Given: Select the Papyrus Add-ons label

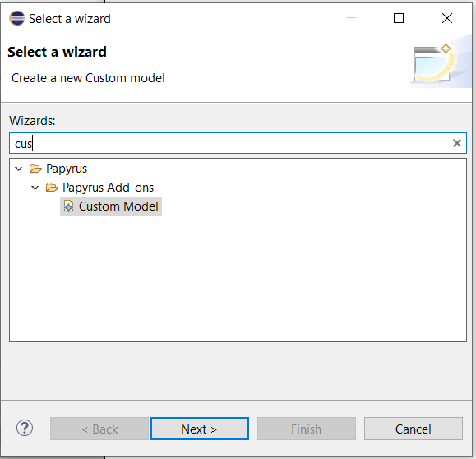Looking at the screenshot, I should pyautogui.click(x=108, y=188).
